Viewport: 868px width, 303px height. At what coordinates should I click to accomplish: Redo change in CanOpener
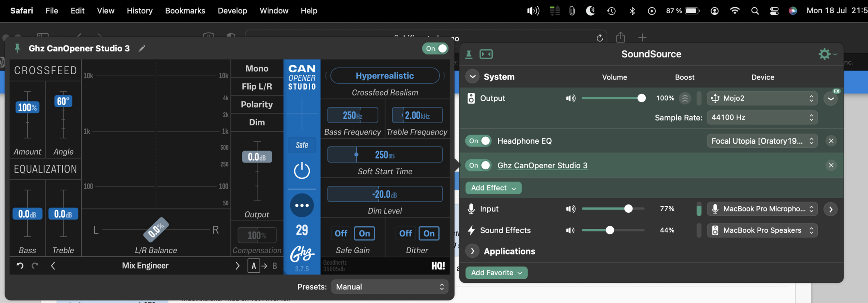[35, 266]
